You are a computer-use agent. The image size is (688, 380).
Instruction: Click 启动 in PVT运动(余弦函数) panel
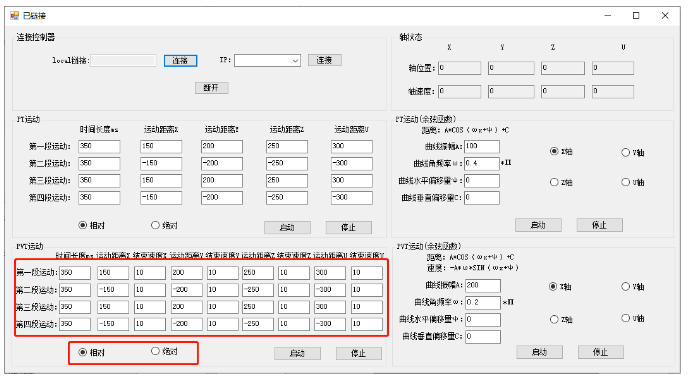(x=539, y=352)
